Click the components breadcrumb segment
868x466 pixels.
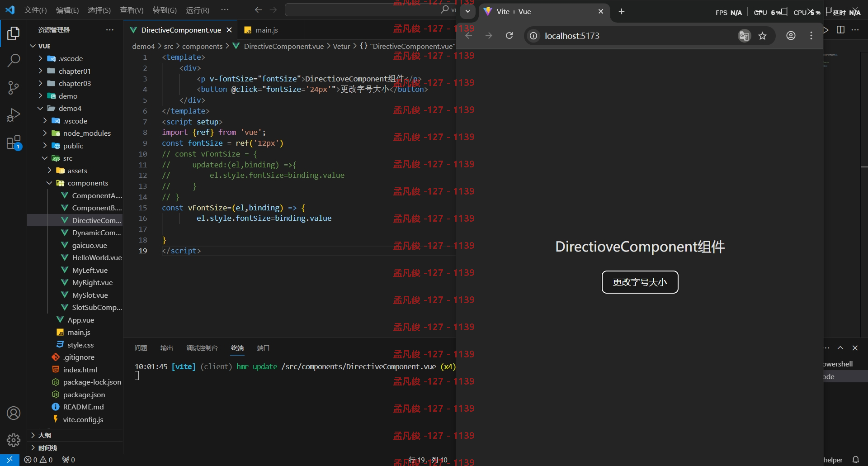click(202, 46)
